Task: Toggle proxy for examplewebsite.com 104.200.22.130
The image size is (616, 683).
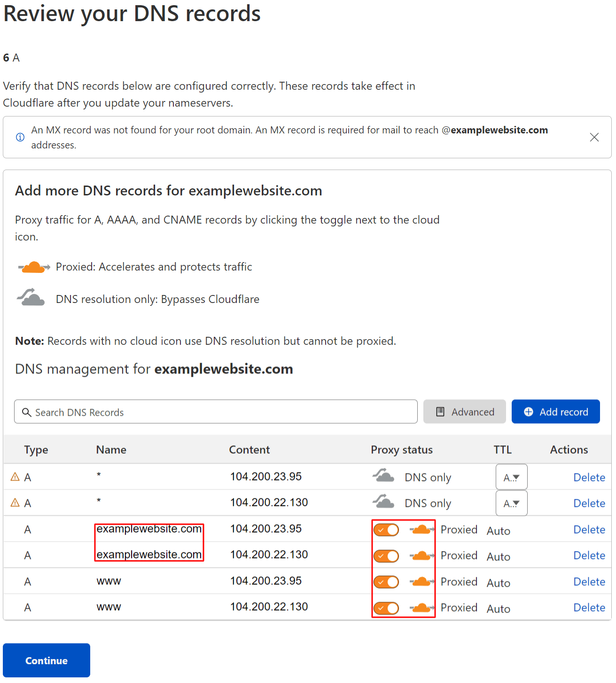Action: click(x=386, y=556)
